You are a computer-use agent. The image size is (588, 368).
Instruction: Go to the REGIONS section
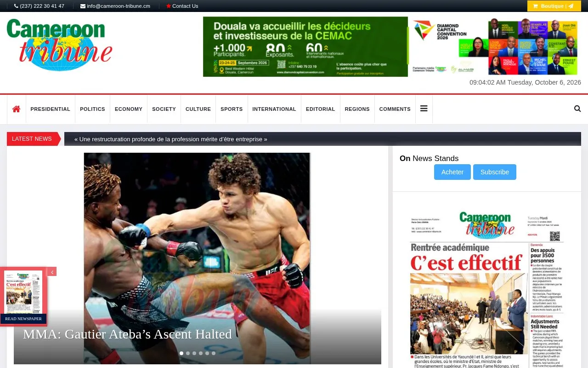pyautogui.click(x=357, y=109)
